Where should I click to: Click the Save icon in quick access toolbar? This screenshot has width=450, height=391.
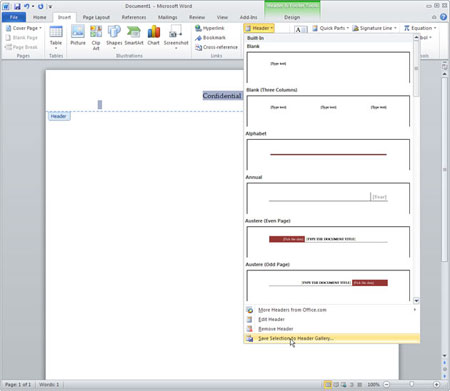(17, 6)
